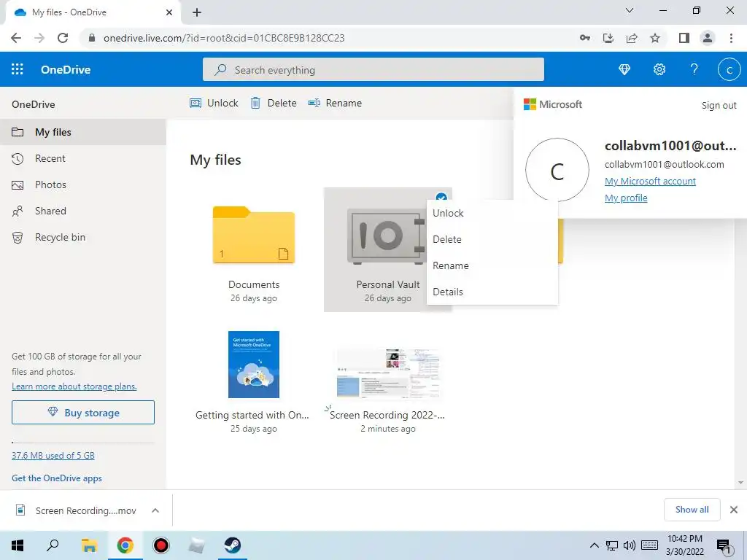
Task: Click the Chrome taskbar icon
Action: pyautogui.click(x=125, y=545)
